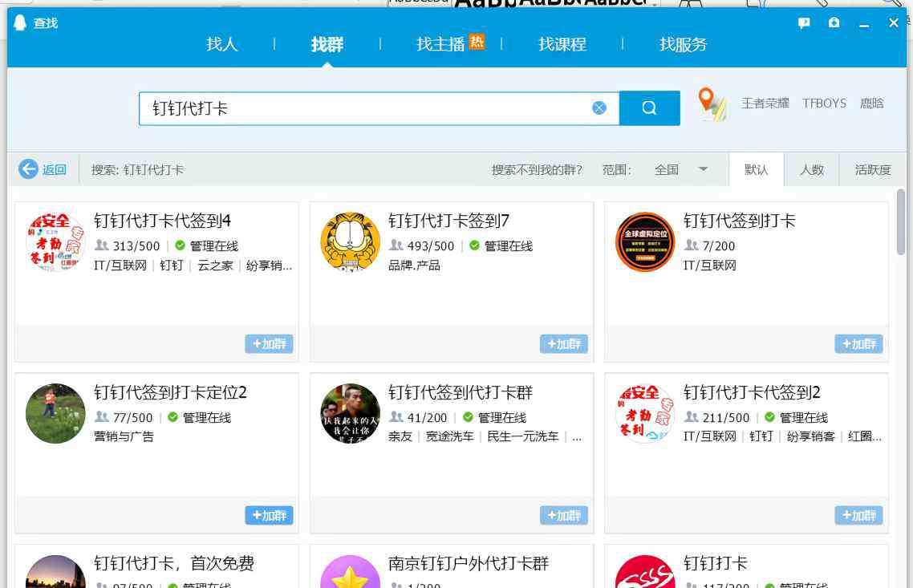
Task: Minimize the 查找 window
Action: coord(864,24)
